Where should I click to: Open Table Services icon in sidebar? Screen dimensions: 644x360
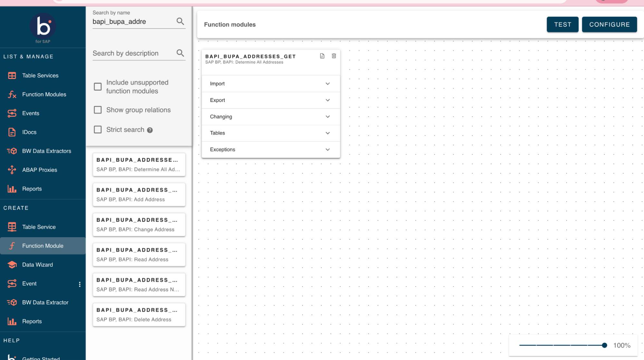pos(12,75)
